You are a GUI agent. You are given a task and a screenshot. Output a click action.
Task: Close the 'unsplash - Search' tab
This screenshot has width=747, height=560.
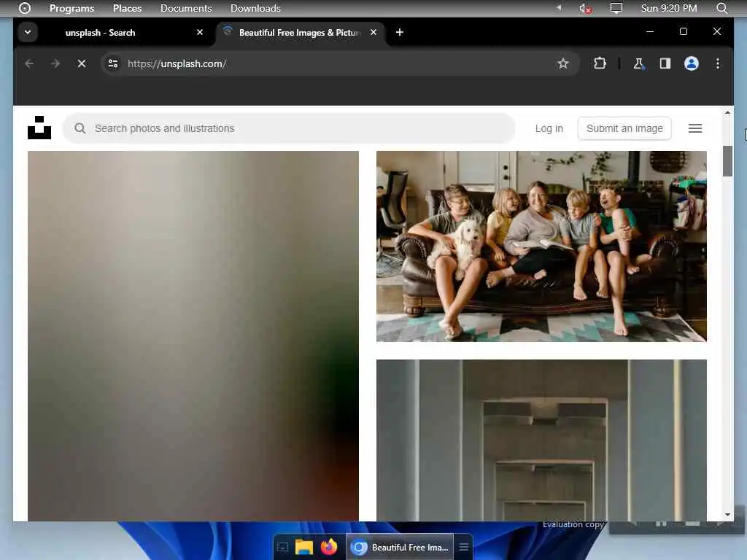click(x=200, y=32)
